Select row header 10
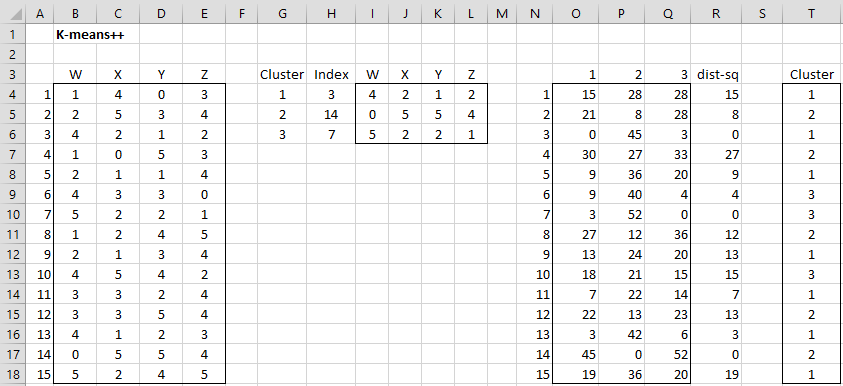 click(x=13, y=215)
